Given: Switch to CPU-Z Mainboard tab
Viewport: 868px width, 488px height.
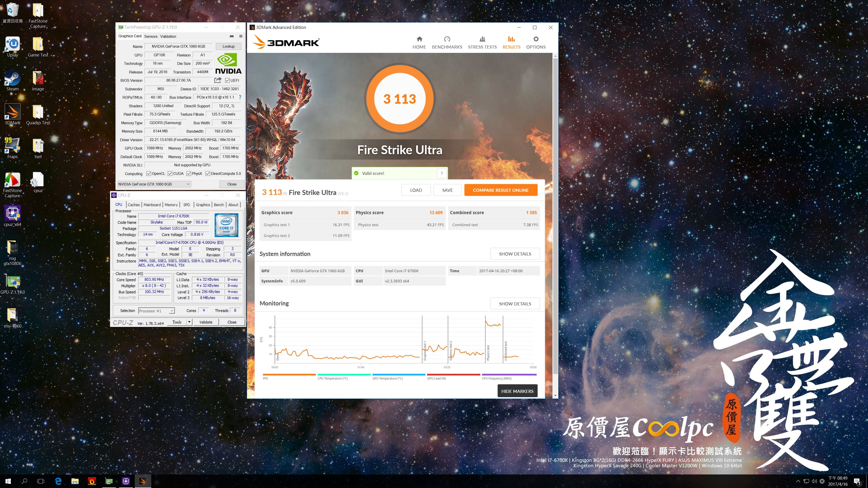Looking at the screenshot, I should 152,205.
